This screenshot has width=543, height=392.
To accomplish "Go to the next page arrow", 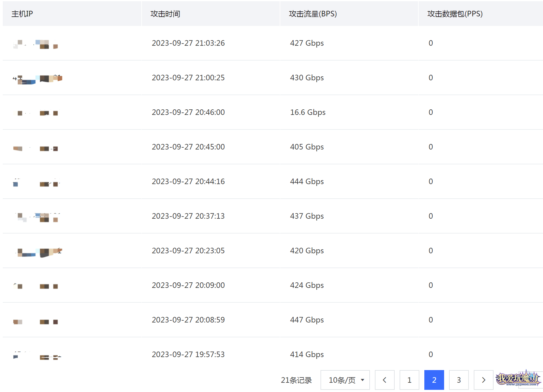I will [x=483, y=380].
